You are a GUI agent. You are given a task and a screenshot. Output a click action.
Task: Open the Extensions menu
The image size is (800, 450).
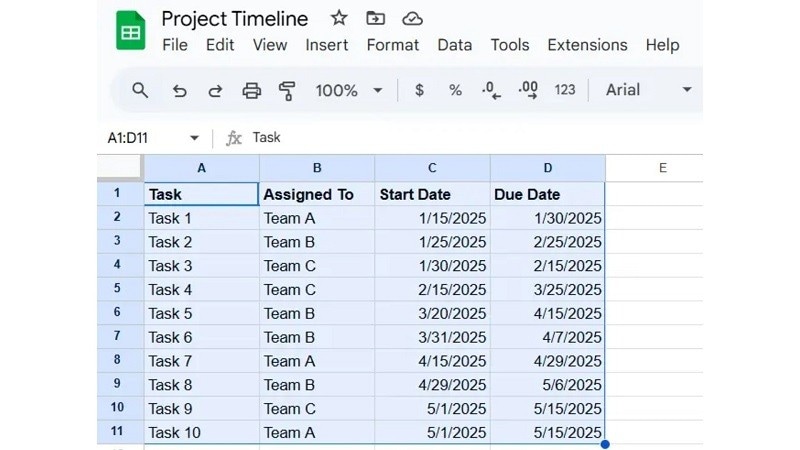point(587,45)
